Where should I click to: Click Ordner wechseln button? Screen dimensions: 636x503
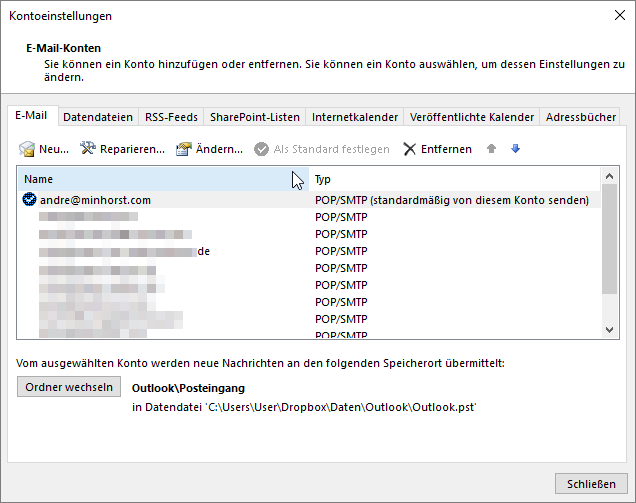(x=69, y=387)
